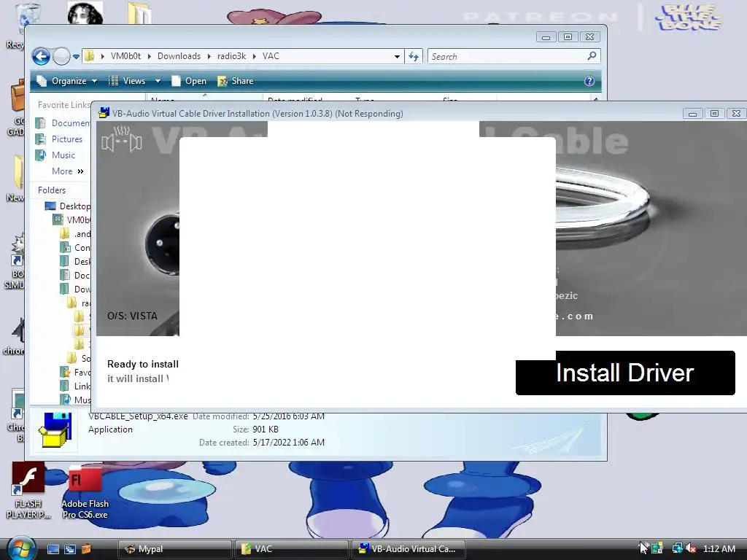Open the FLASH PLAYER desktop shortcut
The width and height of the screenshot is (747, 560).
[28, 491]
